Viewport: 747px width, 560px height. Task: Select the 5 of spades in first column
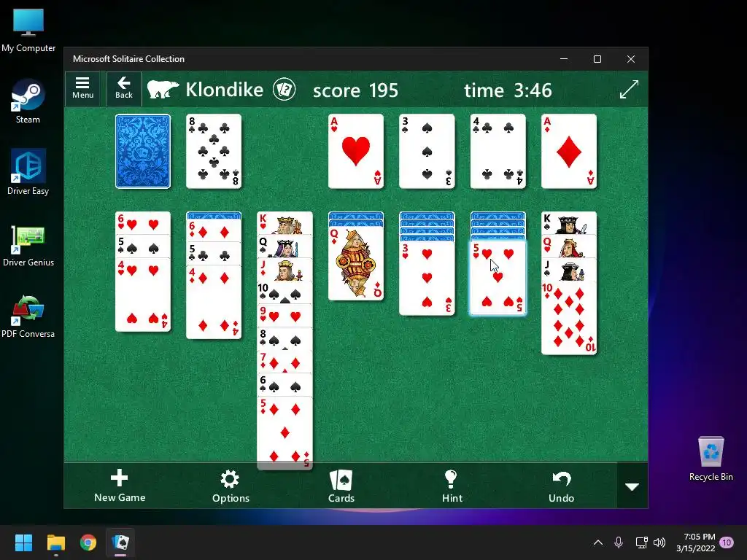pyautogui.click(x=143, y=246)
